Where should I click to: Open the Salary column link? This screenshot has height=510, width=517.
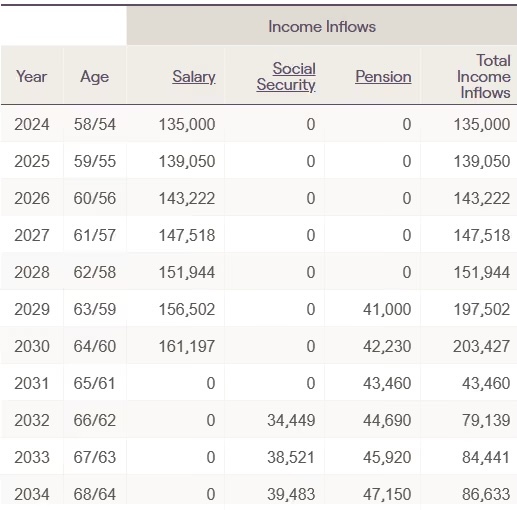194,77
